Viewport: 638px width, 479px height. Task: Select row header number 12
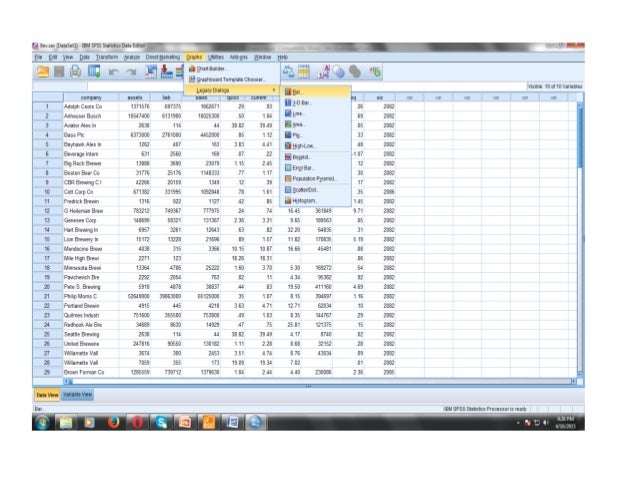(47, 211)
